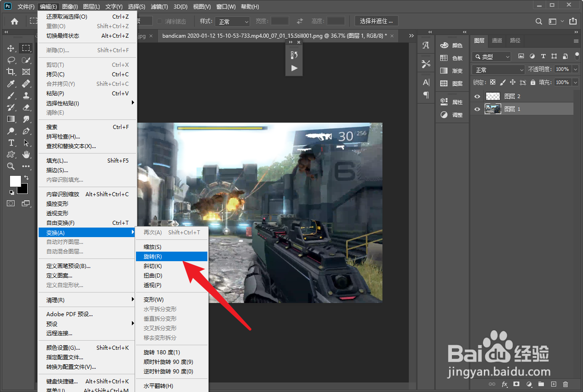Swap foreground and background colors

[26, 177]
